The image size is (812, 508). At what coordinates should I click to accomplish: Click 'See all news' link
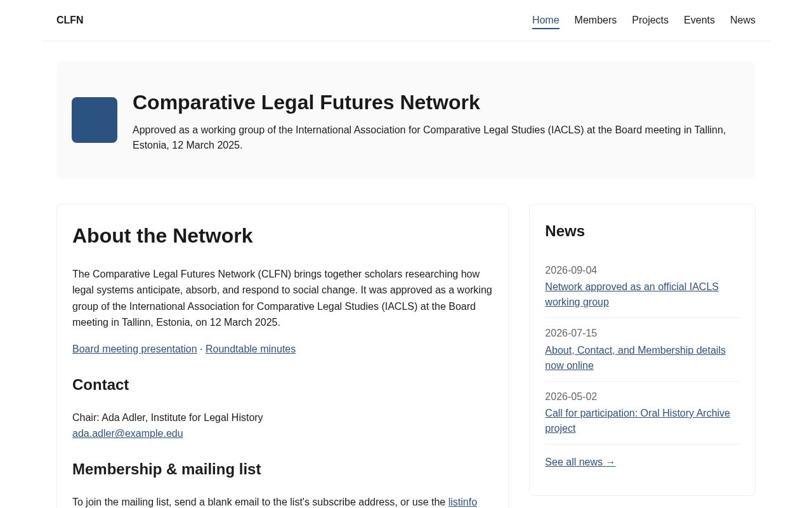(580, 462)
